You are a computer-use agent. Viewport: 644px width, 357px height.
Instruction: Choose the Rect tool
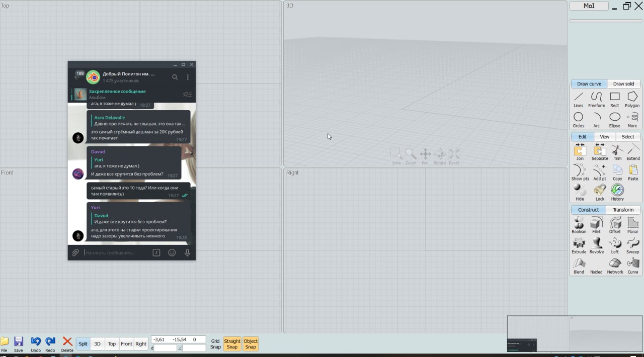coord(615,100)
